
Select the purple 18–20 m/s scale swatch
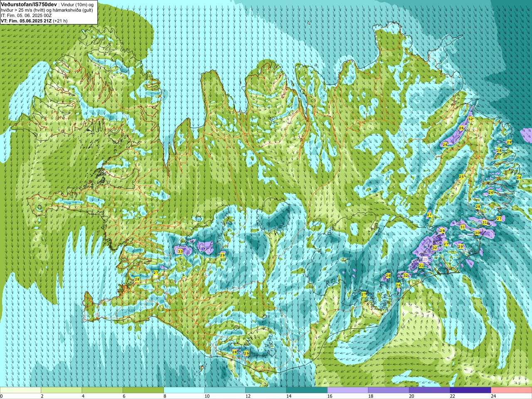click(x=389, y=390)
